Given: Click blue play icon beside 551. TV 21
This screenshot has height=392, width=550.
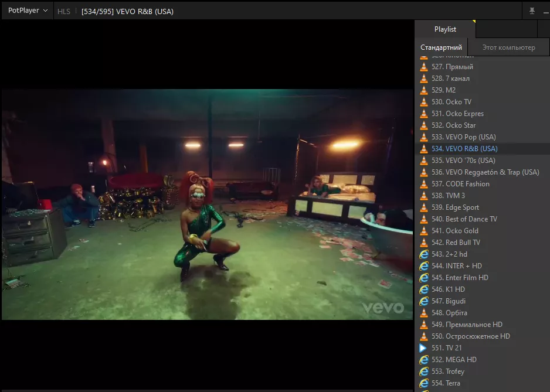Looking at the screenshot, I should click(x=423, y=348).
